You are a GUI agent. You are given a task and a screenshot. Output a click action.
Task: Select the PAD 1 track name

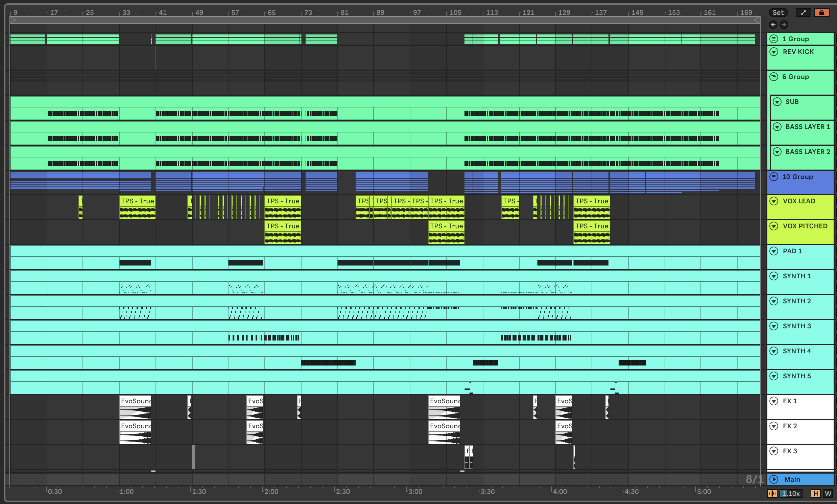pyautogui.click(x=792, y=251)
